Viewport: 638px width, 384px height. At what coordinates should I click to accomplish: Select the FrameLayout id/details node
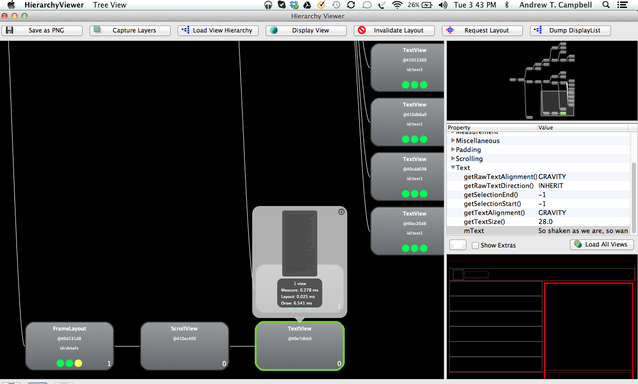tap(69, 346)
